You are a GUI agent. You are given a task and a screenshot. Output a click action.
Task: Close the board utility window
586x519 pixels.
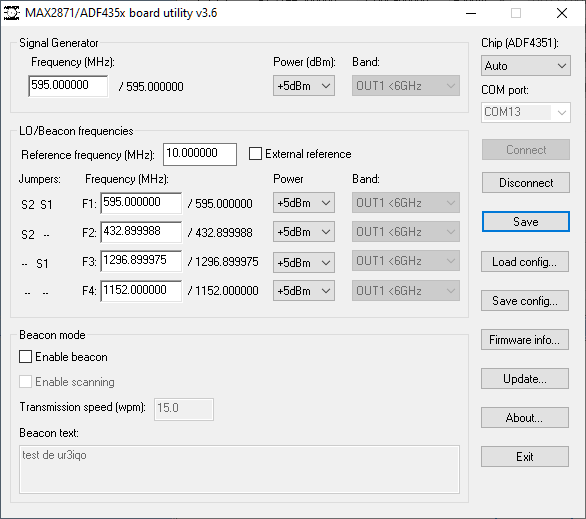(x=562, y=13)
